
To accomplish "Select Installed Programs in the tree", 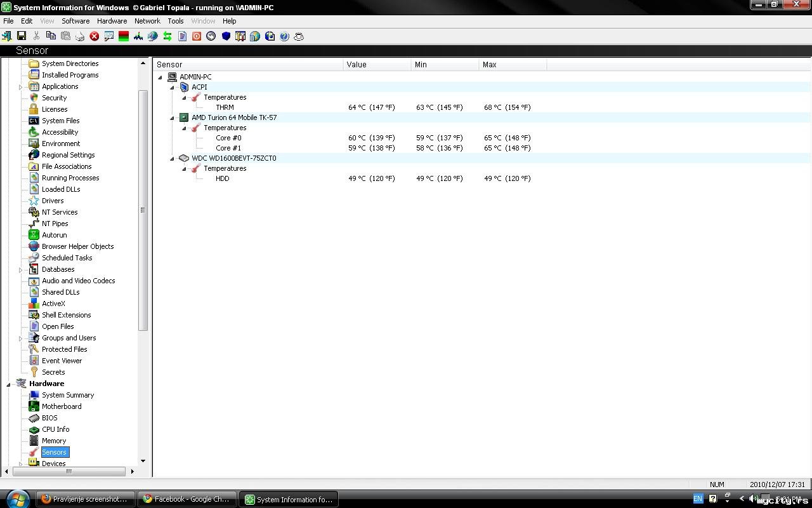I will 70,75.
